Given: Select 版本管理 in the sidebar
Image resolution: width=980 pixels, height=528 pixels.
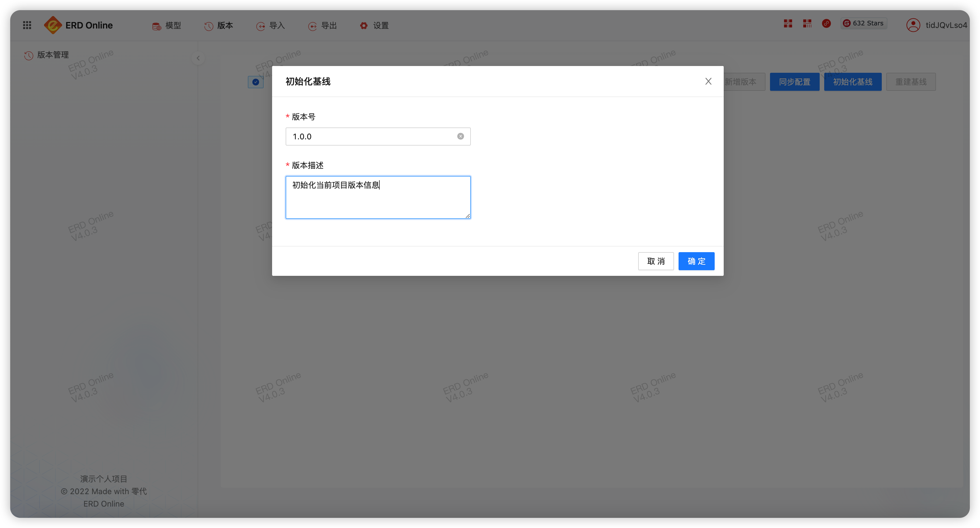Looking at the screenshot, I should click(53, 55).
